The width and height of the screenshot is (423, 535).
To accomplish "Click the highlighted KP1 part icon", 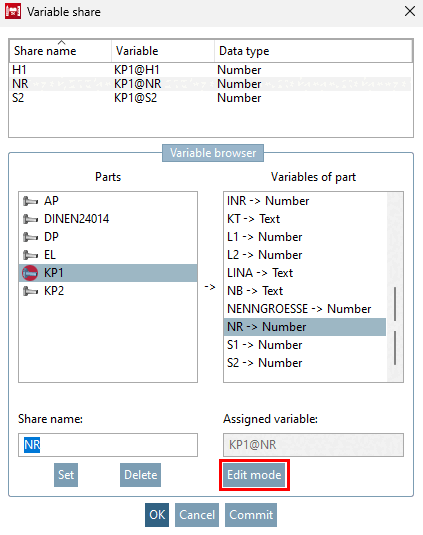I will tap(30, 273).
